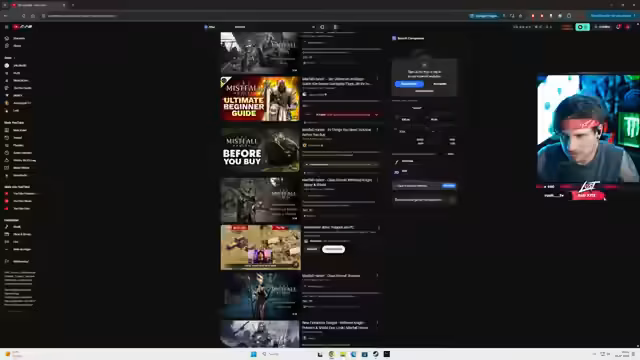640x360 pixels.
Task: Activate voice search microphone icon
Action: (336, 27)
